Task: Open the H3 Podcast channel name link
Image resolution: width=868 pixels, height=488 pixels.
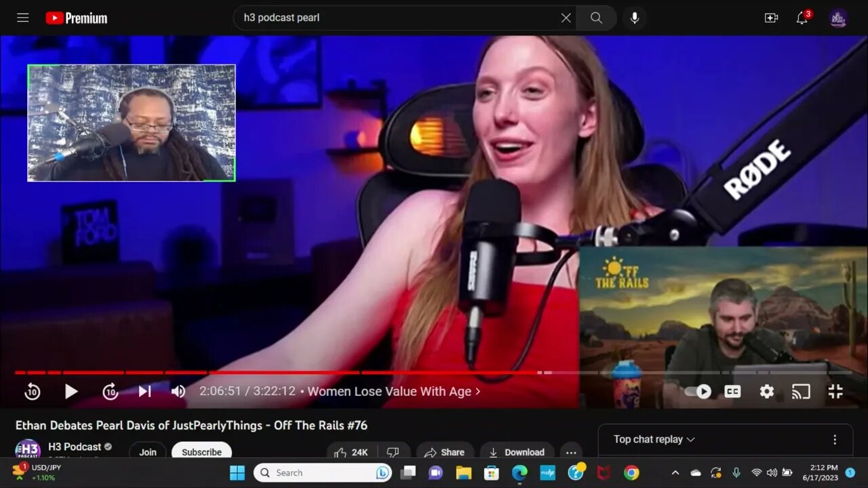Action: [x=75, y=447]
